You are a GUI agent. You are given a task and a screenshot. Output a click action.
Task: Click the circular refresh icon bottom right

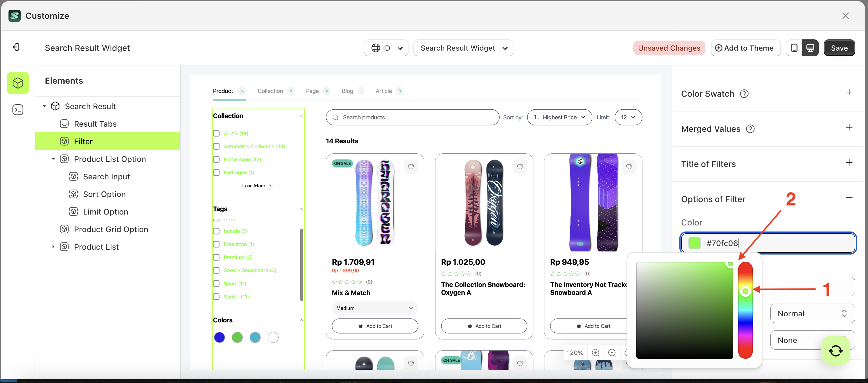click(835, 350)
